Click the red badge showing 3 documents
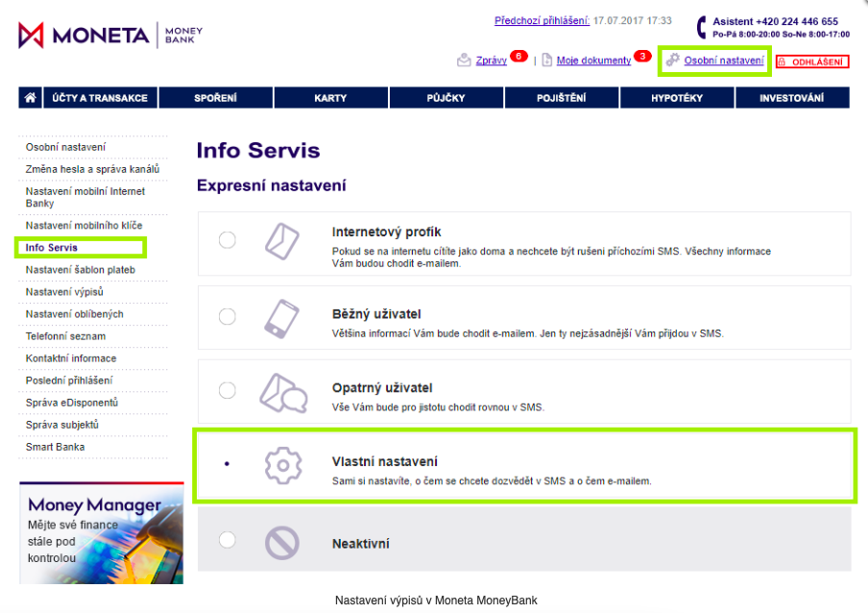The height and width of the screenshot is (613, 868). pos(642,56)
